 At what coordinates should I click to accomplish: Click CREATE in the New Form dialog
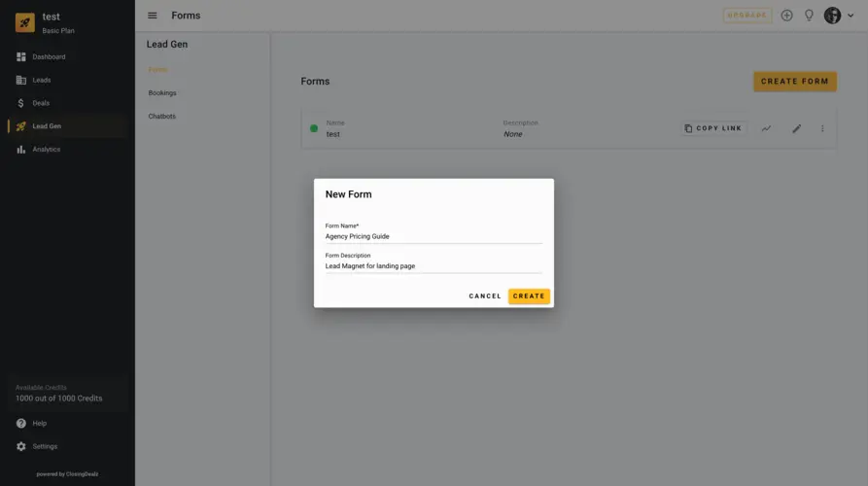[529, 296]
